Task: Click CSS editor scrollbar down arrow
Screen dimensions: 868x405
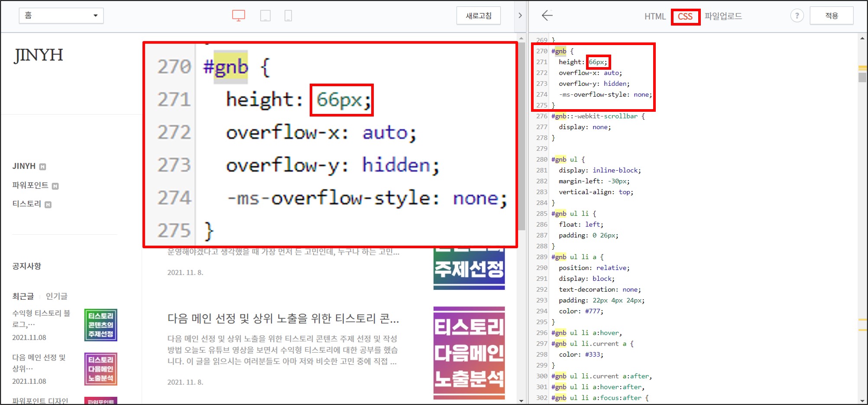Action: (x=862, y=401)
